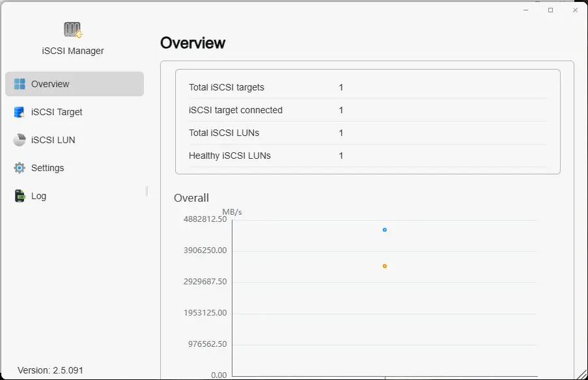Open the iSCSI LUN menu label

pos(53,140)
